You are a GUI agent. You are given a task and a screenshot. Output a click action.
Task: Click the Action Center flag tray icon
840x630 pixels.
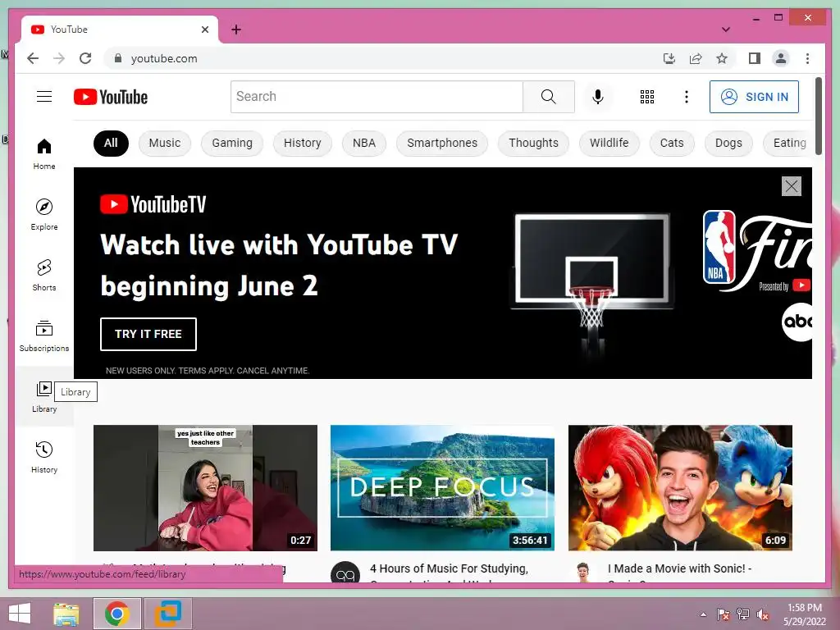coord(723,614)
